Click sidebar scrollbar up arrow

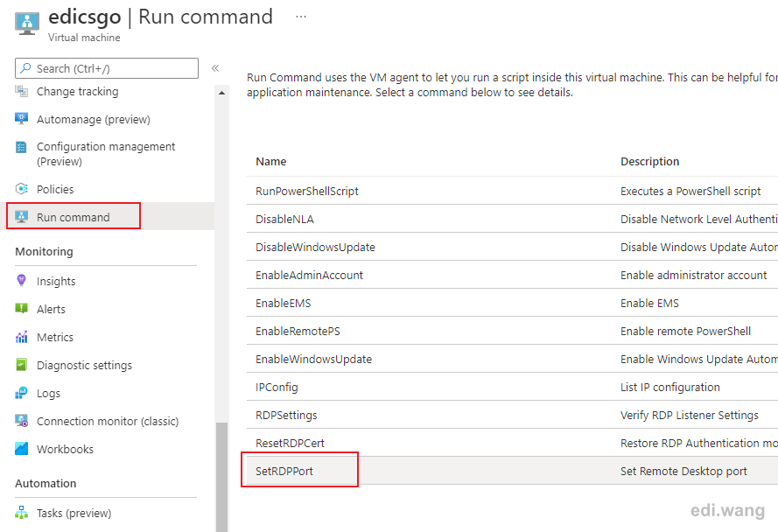coord(221,93)
